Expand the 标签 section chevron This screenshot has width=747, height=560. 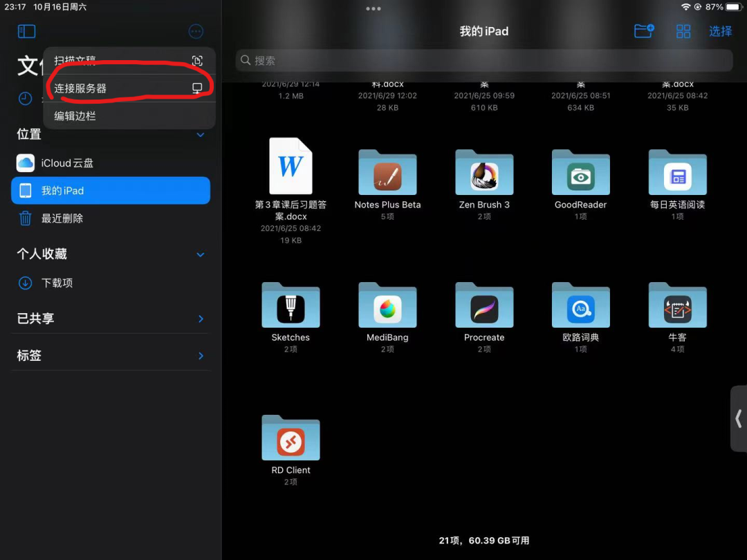[x=201, y=356]
